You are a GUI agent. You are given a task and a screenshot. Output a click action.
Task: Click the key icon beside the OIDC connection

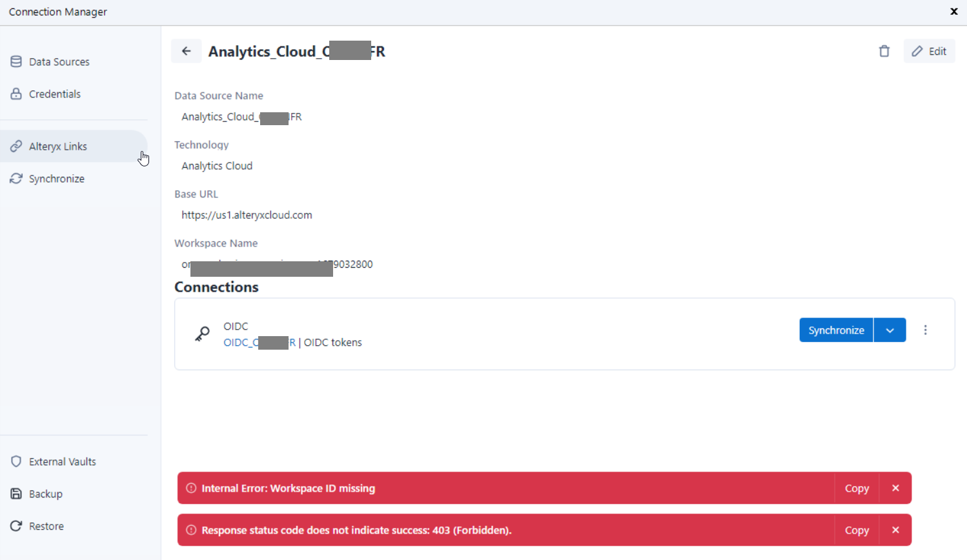[202, 334]
